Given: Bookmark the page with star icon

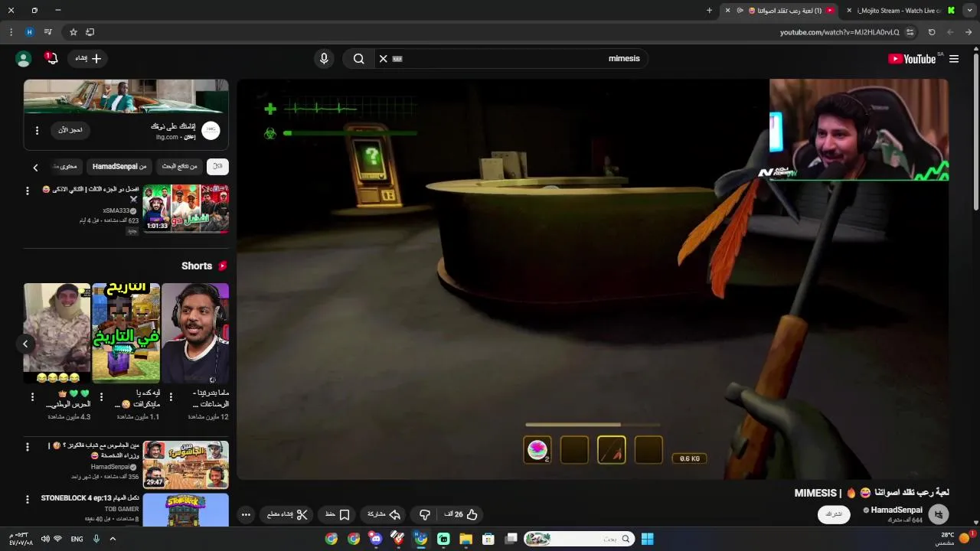Looking at the screenshot, I should (73, 32).
